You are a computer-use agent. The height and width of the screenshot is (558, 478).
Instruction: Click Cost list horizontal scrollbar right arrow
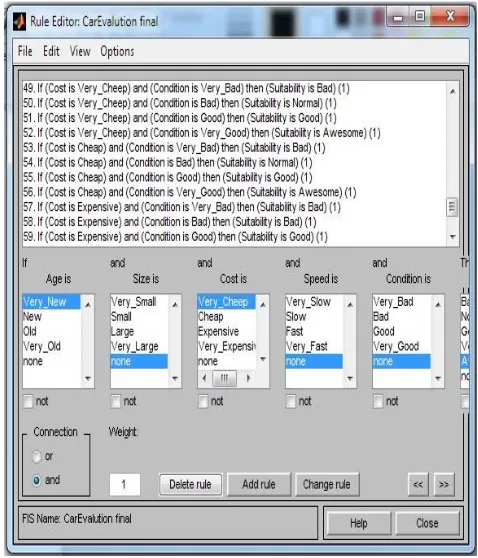coord(249,378)
